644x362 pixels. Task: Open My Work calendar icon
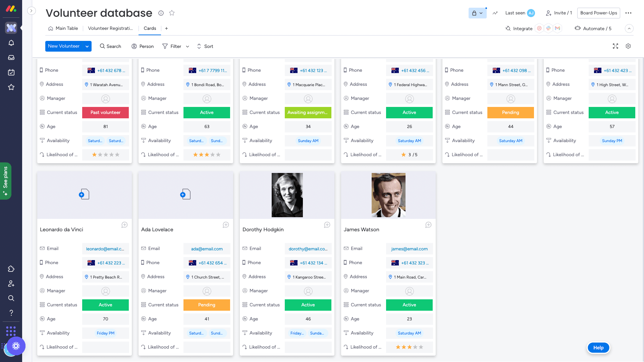point(11,72)
